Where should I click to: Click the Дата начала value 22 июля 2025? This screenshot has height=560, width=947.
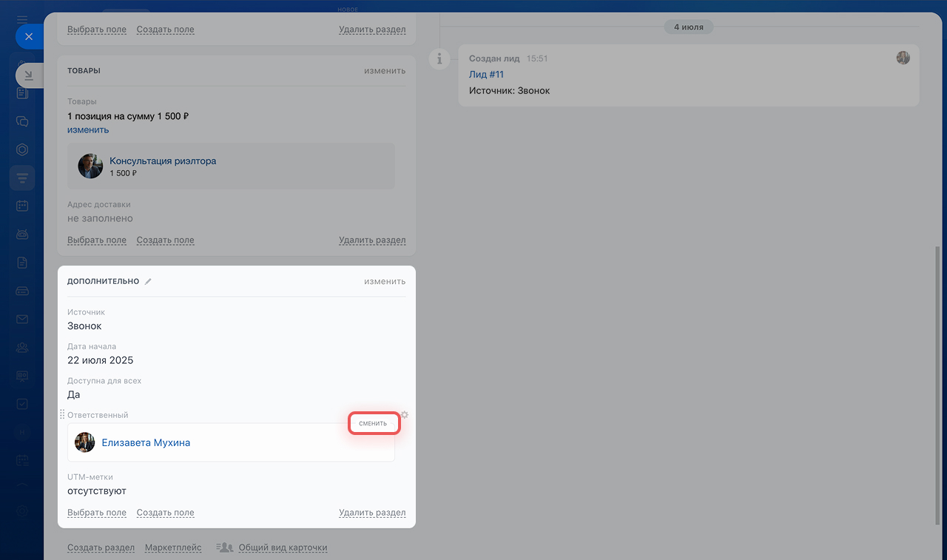click(x=101, y=360)
